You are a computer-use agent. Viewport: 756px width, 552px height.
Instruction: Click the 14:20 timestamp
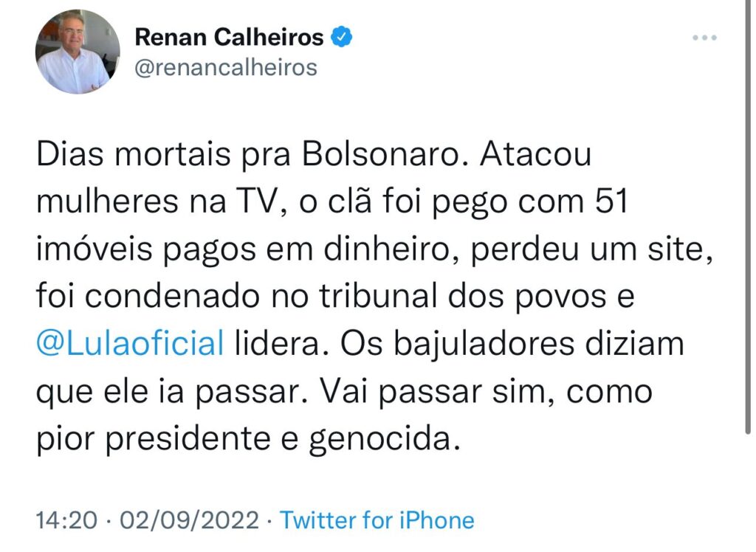coord(66,520)
